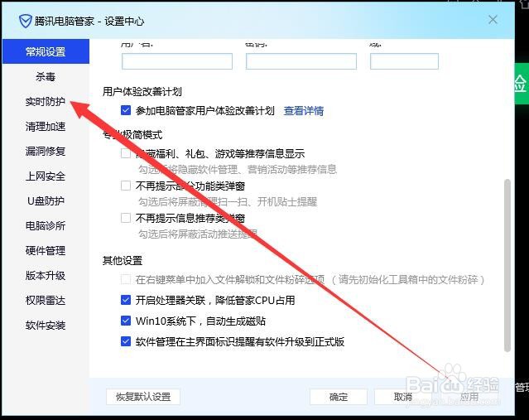Viewport: 529px width, 420px height.
Task: Click the middle proxy input field
Action: pyautogui.click(x=301, y=61)
